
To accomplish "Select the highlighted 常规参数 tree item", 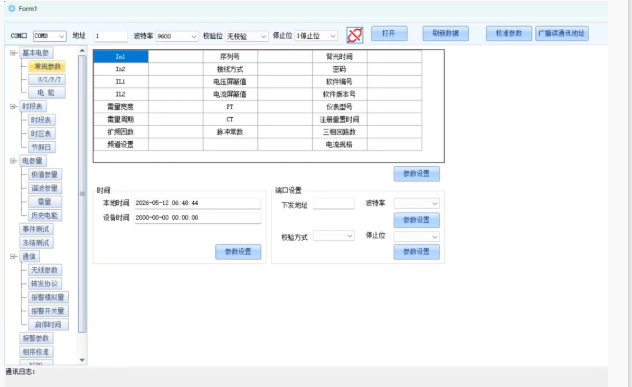I will [47, 67].
